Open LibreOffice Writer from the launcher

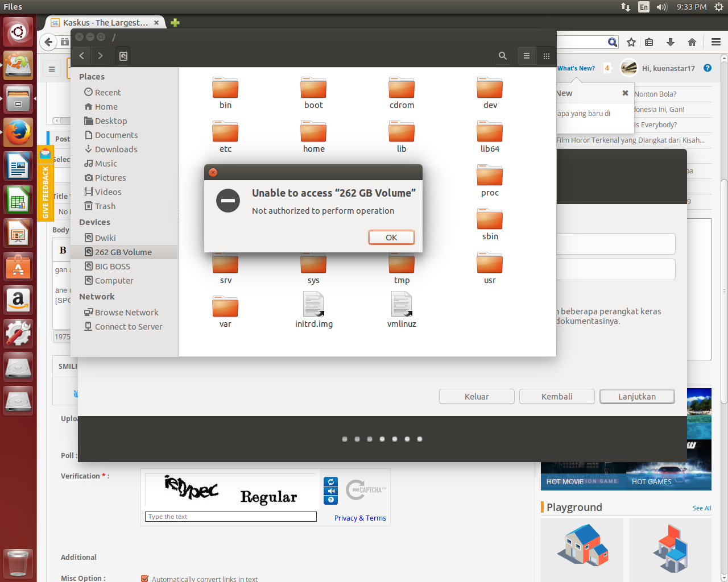click(18, 166)
